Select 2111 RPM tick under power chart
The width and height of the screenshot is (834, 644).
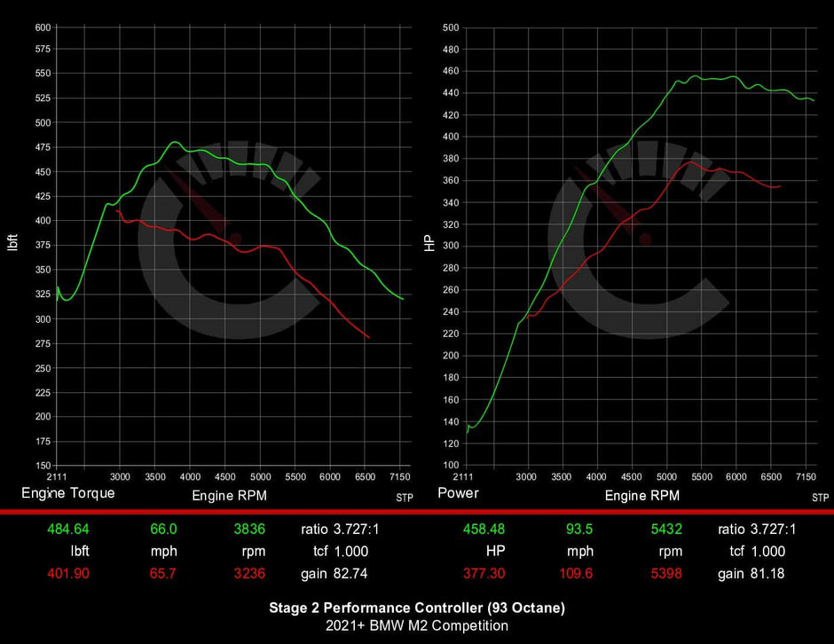click(x=463, y=477)
